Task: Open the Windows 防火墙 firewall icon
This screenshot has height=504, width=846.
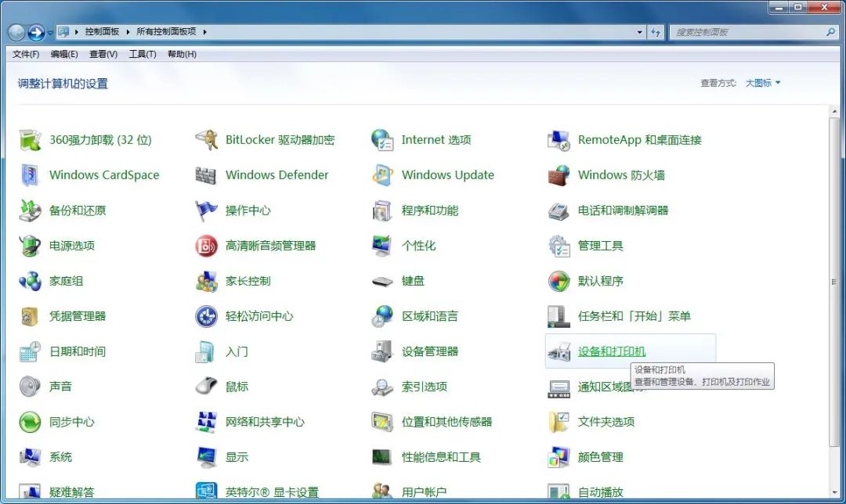Action: point(559,175)
